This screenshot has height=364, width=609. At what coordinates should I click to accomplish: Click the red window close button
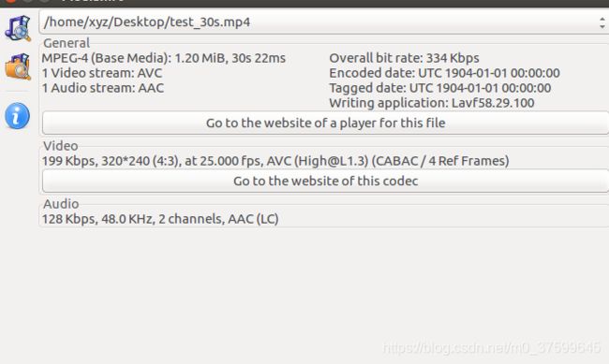point(8,1)
